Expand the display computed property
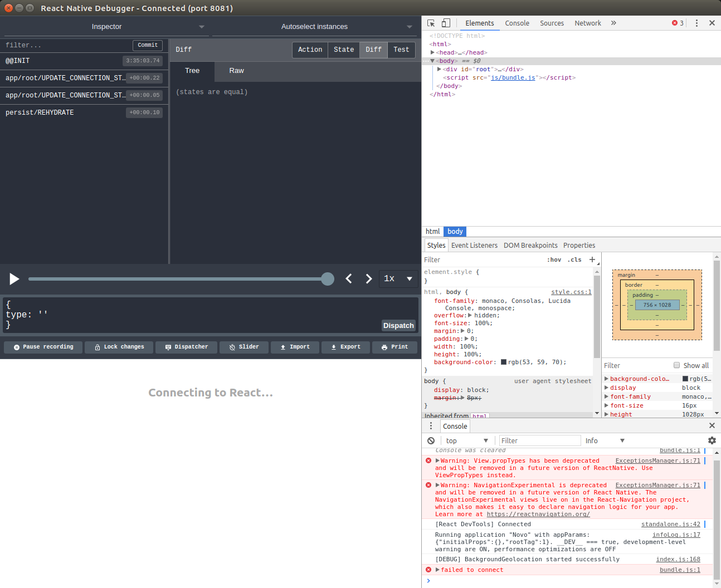721x588 pixels. coord(606,388)
